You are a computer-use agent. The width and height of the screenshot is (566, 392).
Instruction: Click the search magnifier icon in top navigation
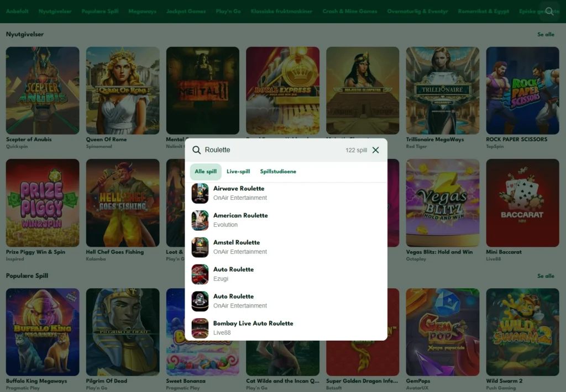(549, 11)
